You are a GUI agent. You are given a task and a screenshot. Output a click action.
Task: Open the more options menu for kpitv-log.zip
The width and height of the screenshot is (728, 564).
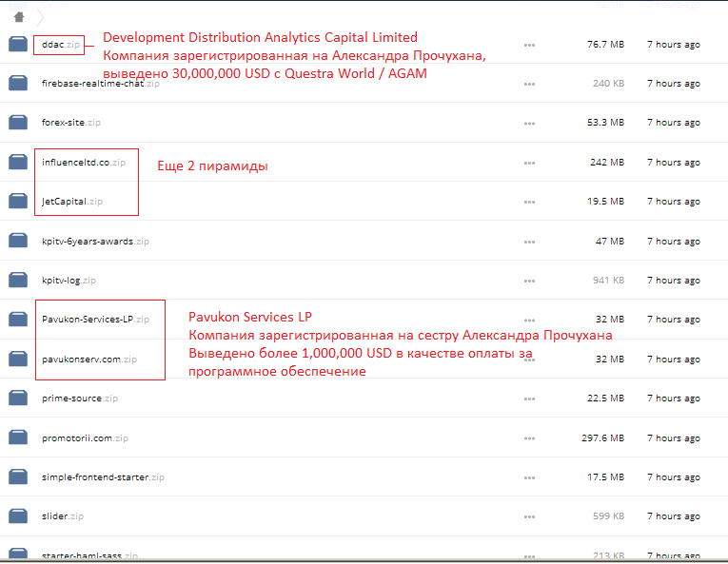(x=529, y=281)
